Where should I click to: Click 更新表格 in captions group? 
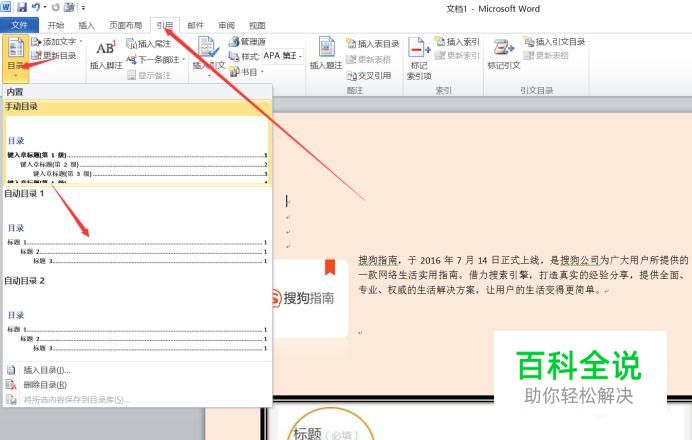click(x=369, y=59)
